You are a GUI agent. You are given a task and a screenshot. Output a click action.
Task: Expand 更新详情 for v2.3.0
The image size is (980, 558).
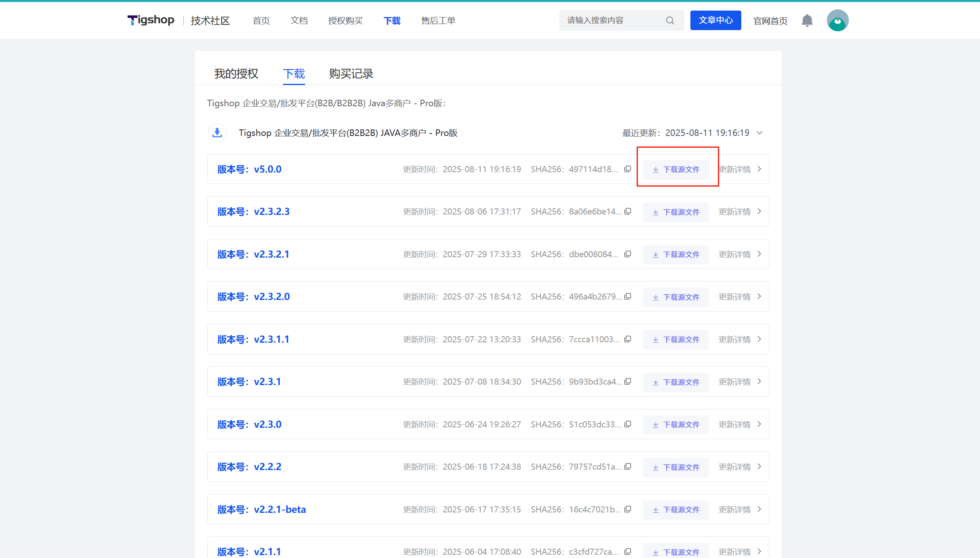tap(740, 424)
